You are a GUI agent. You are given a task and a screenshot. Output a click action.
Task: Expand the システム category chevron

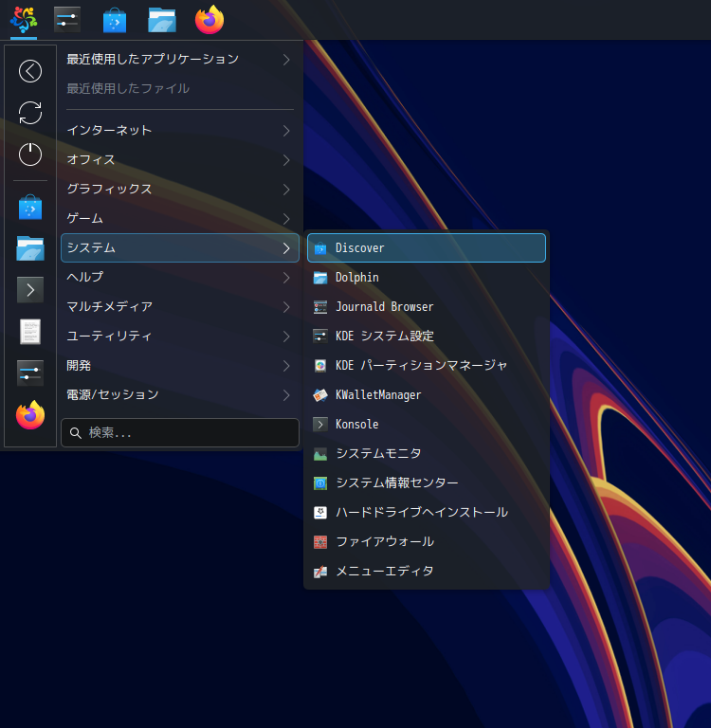pyautogui.click(x=286, y=248)
